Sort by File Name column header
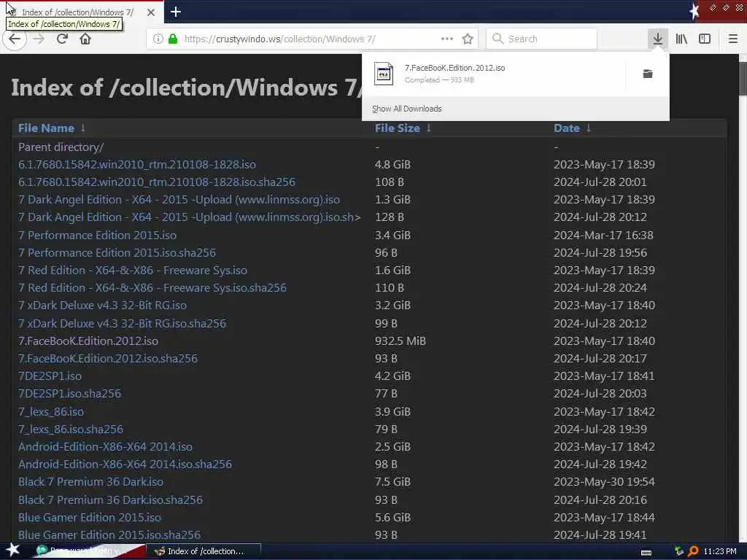Image resolution: width=747 pixels, height=560 pixels. point(46,128)
